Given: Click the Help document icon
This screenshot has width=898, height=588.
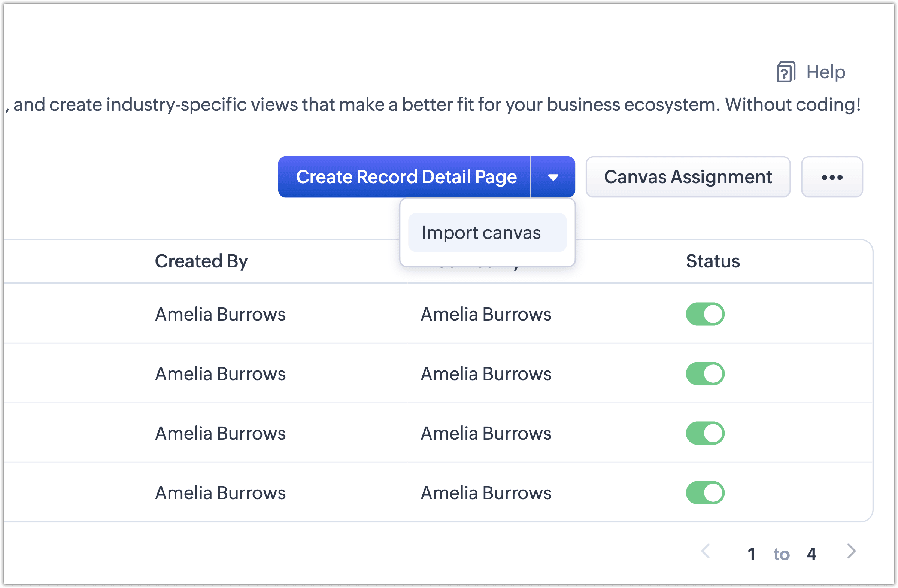Looking at the screenshot, I should [786, 72].
